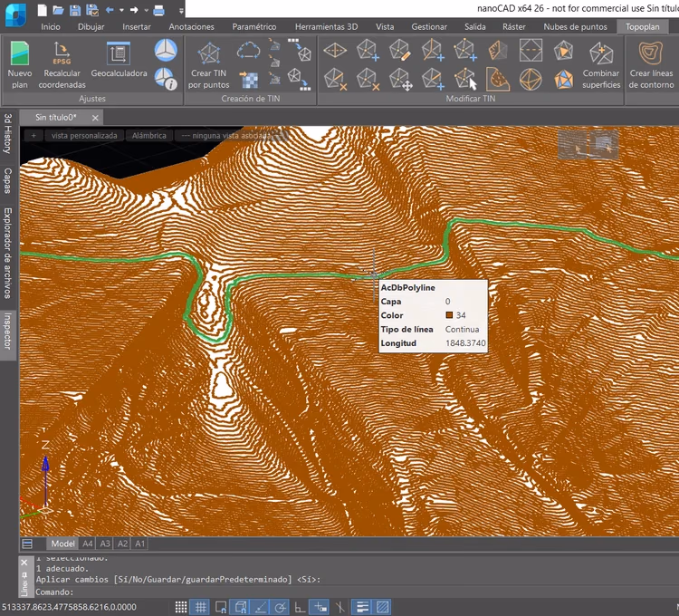Click the TIN orange-triangle fill icon
Image resolution: width=679 pixels, height=616 pixels.
pos(563,50)
